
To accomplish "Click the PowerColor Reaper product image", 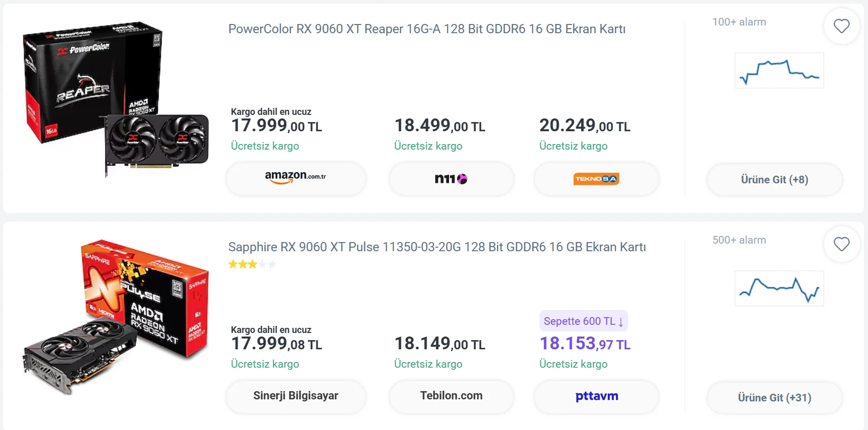I will point(115,100).
